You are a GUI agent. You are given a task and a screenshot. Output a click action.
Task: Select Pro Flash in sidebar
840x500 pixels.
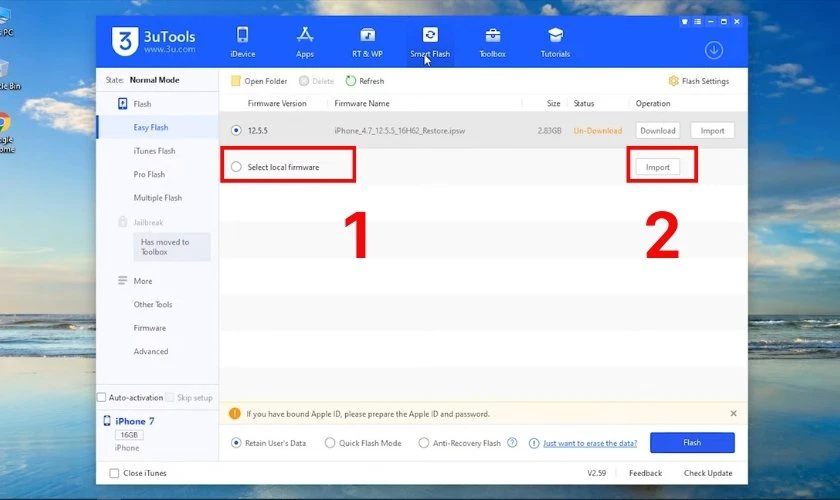click(149, 174)
